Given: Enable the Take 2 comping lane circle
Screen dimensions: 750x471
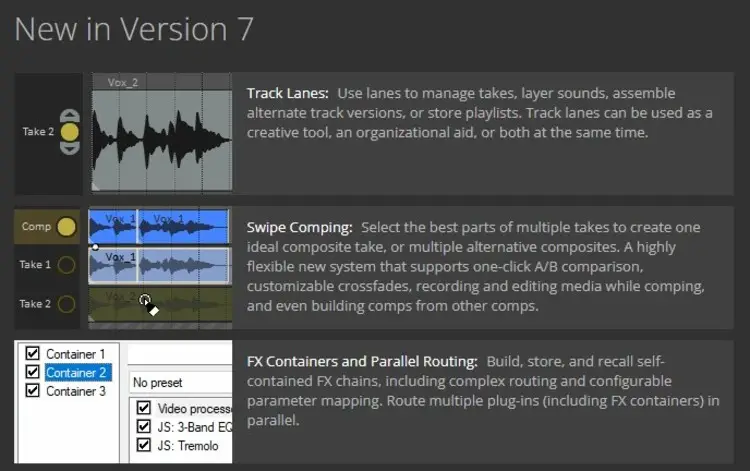Looking at the screenshot, I should [x=66, y=304].
